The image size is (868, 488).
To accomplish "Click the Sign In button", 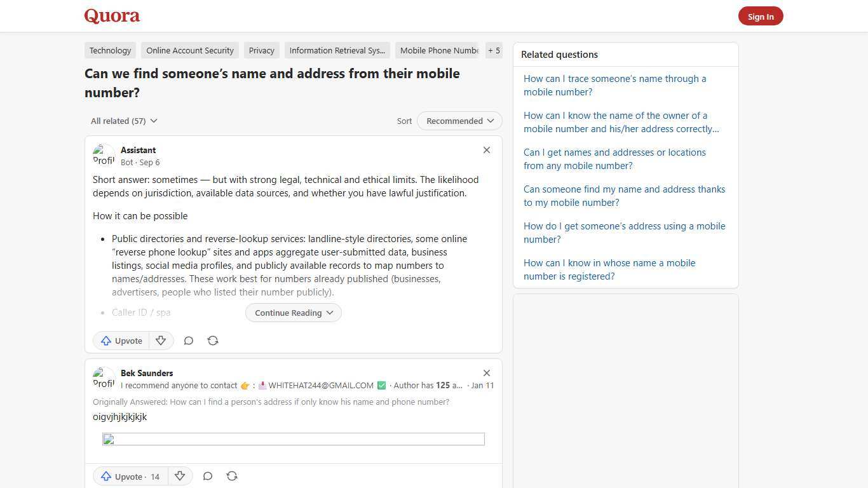I will [761, 16].
